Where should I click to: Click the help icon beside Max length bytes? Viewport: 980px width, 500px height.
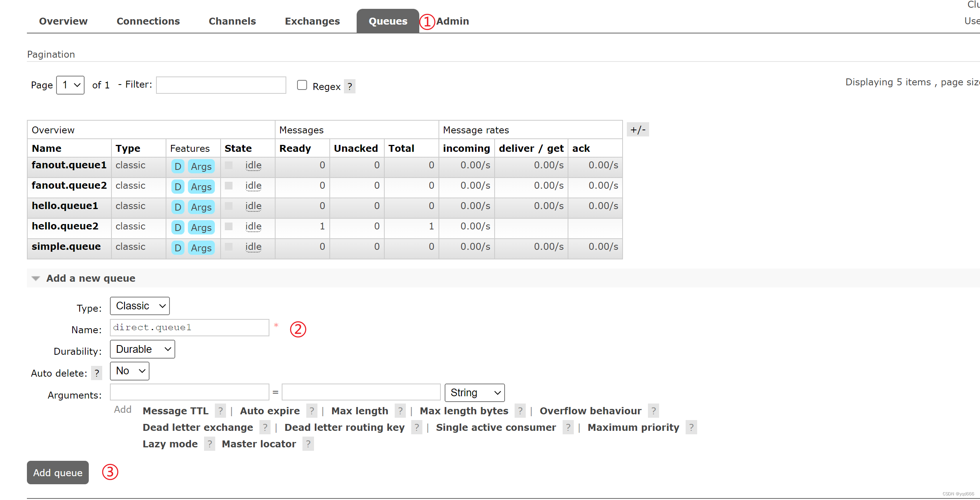[x=520, y=411]
